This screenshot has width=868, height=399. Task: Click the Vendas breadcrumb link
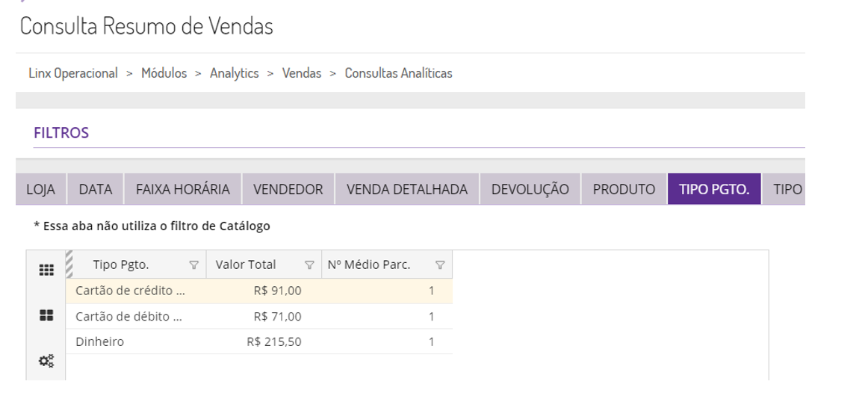pyautogui.click(x=302, y=73)
